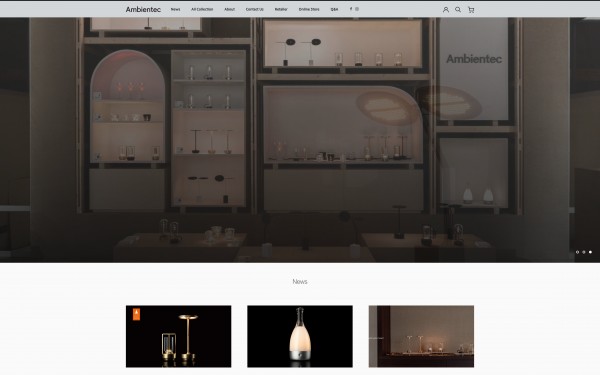This screenshot has width=600, height=375.
Task: Open the About menu item
Action: 229,9
